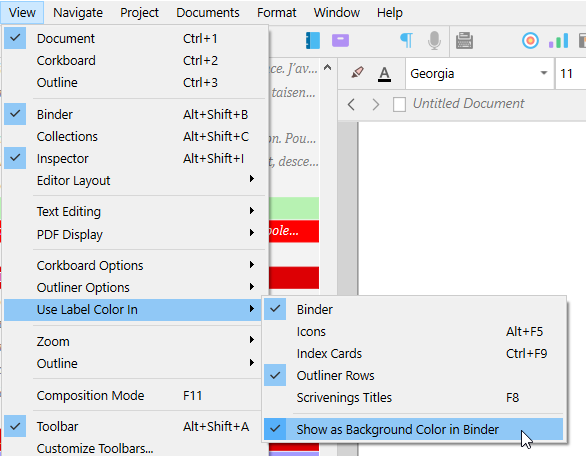
Task: Click the microphone dictation icon
Action: coord(434,40)
